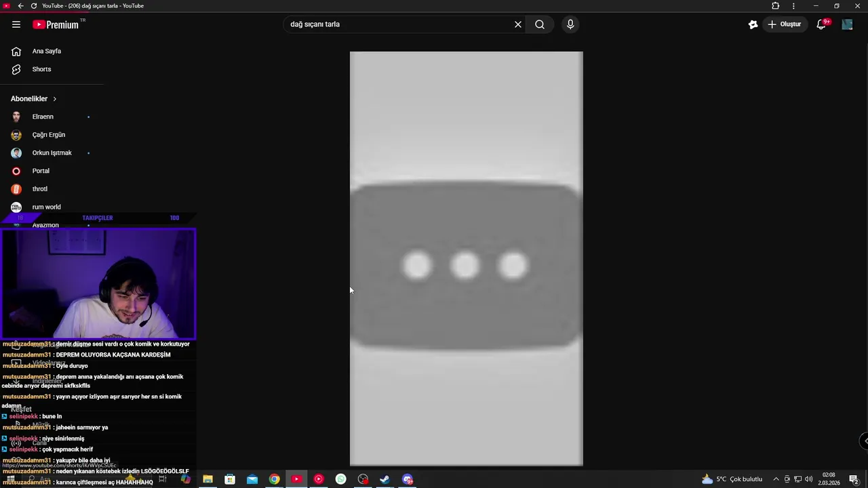This screenshot has width=868, height=488.
Task: Clear the search box with the X
Action: click(518, 24)
